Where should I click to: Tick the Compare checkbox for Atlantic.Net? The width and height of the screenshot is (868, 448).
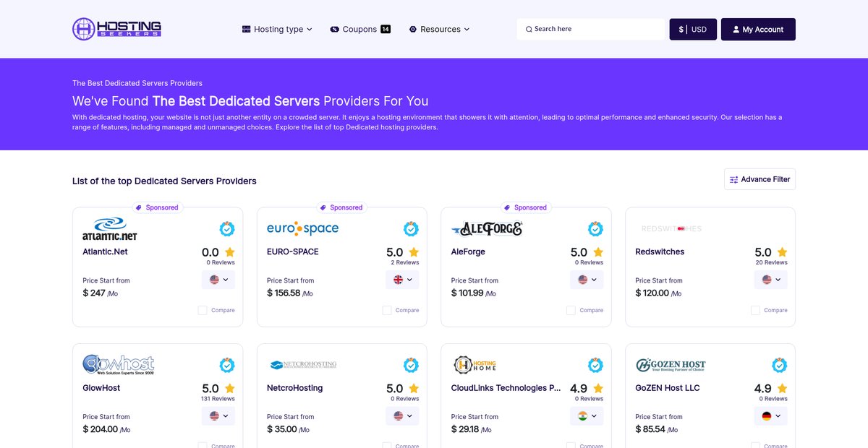pos(203,310)
